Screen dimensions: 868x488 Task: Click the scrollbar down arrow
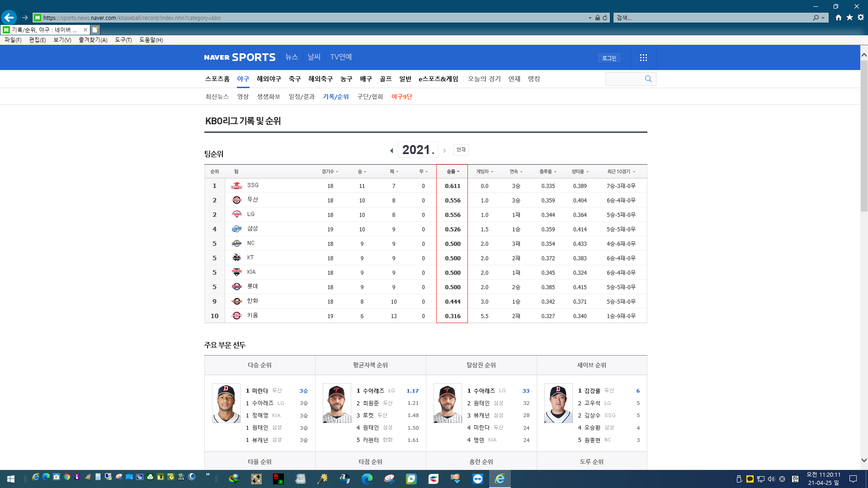click(x=864, y=460)
